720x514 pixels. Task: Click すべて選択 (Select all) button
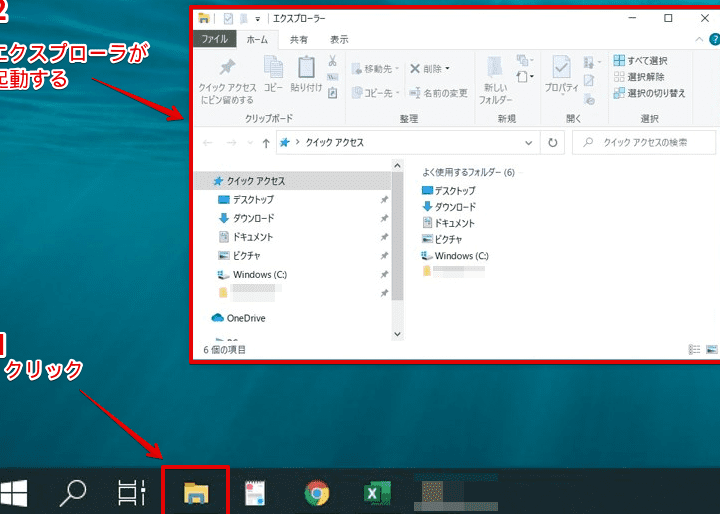[x=640, y=61]
